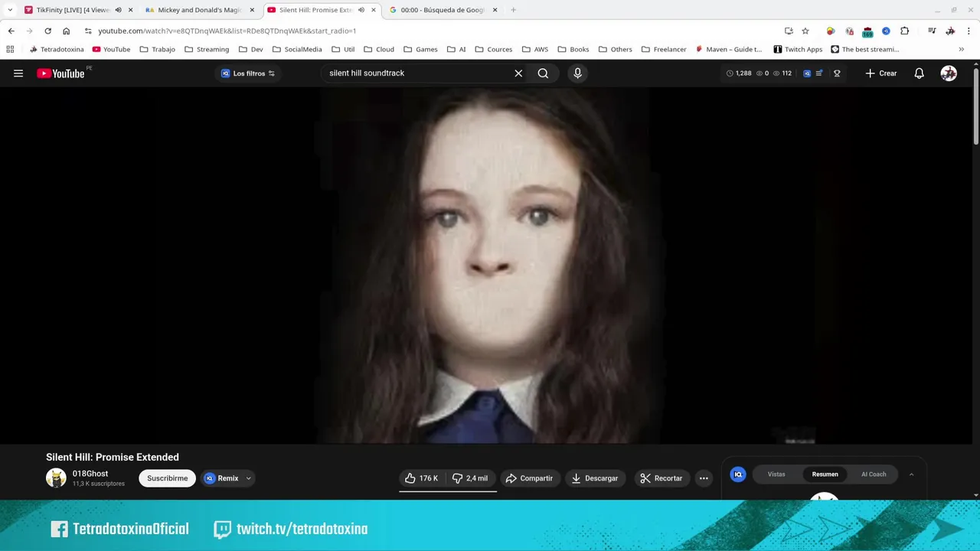
Task: Click the browser address bar URL
Action: click(227, 31)
